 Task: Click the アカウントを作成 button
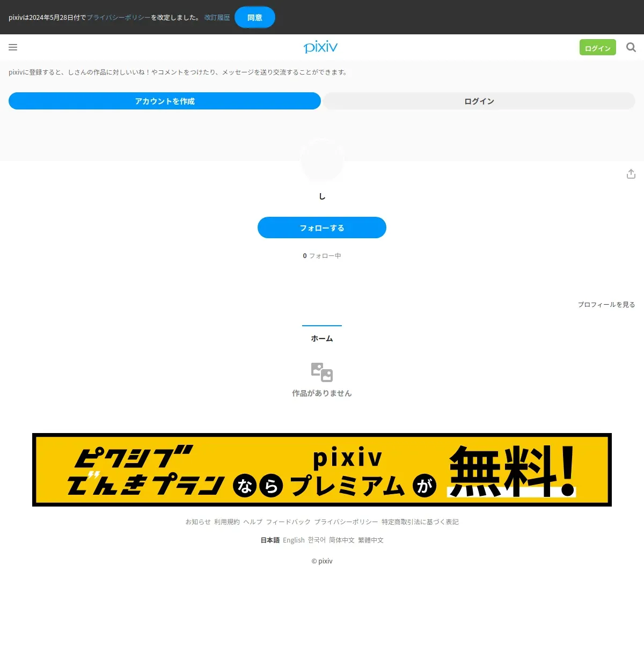[x=165, y=101]
